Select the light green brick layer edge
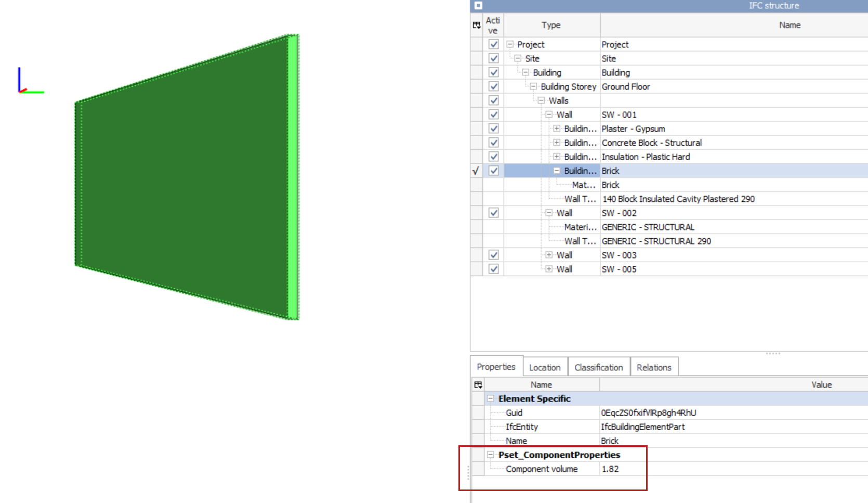This screenshot has height=503, width=868. click(x=293, y=177)
